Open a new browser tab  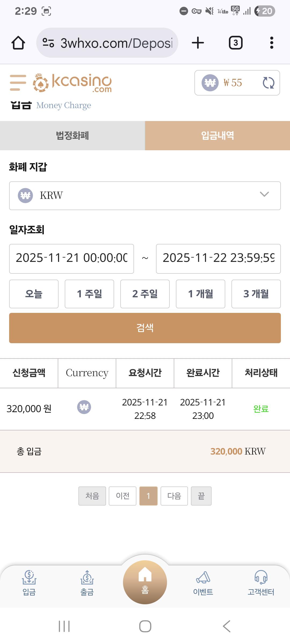198,43
